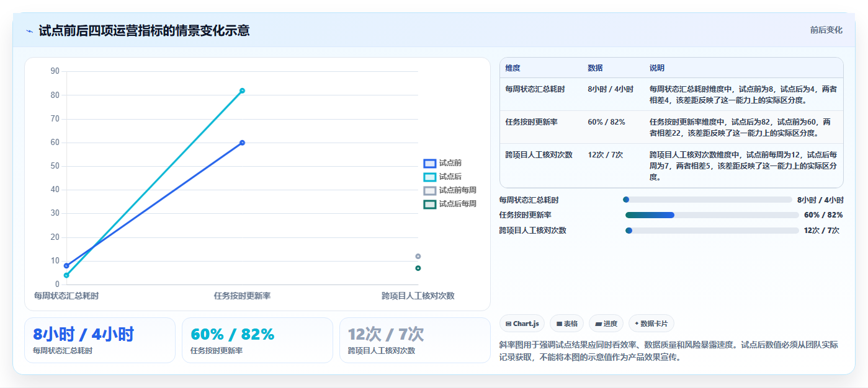868x388 pixels.
Task: Click the 试点后 data point at 82
Action: click(x=242, y=90)
